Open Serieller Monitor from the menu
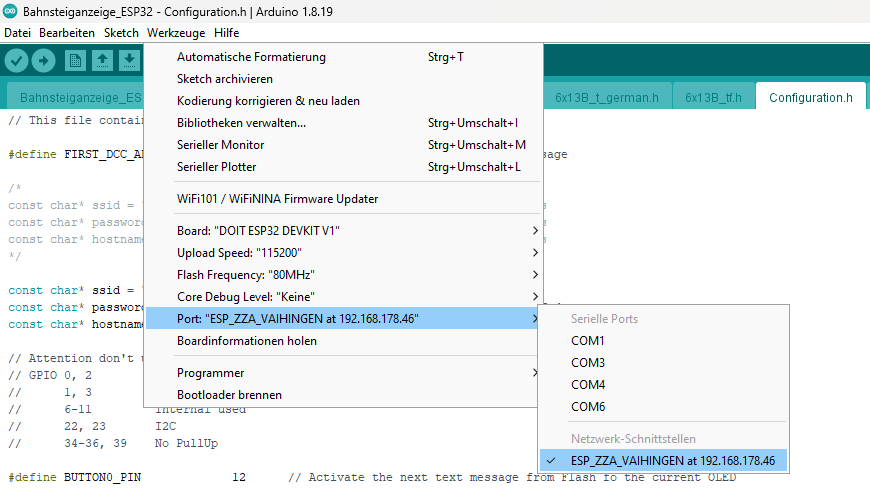 221,145
